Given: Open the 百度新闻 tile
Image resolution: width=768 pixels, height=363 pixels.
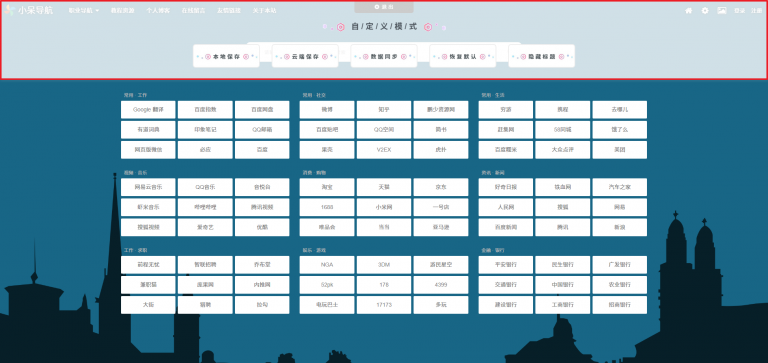Looking at the screenshot, I should tap(505, 227).
